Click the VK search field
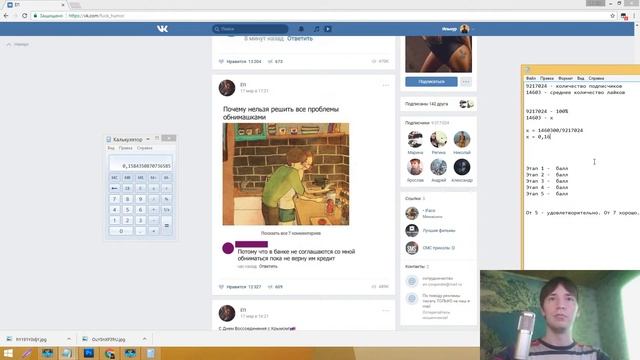 click(250, 29)
